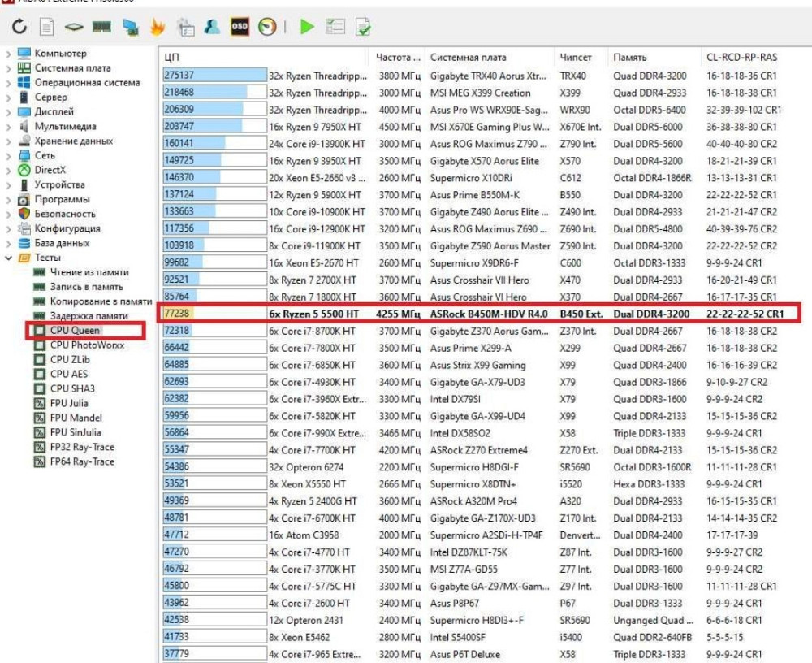Sort by the Частота column header
The height and width of the screenshot is (663, 812).
tap(396, 58)
